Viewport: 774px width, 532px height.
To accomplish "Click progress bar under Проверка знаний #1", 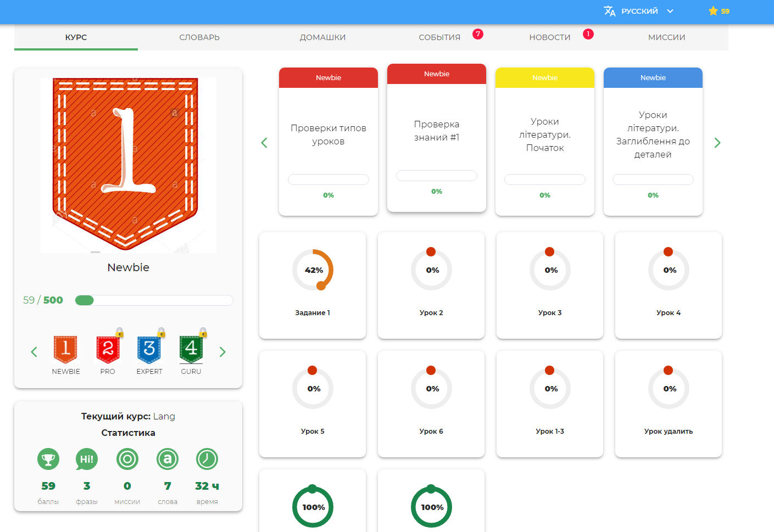I will tap(437, 176).
